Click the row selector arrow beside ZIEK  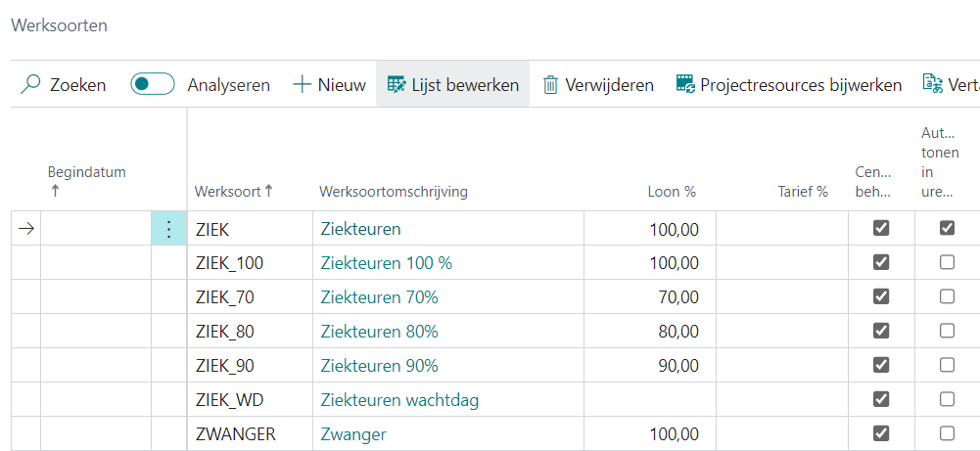[26, 229]
